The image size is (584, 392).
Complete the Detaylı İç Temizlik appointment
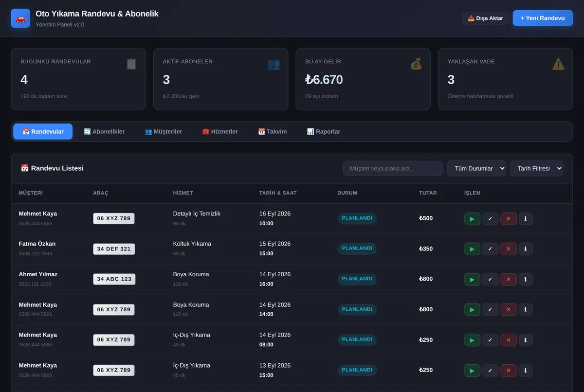coord(490,218)
